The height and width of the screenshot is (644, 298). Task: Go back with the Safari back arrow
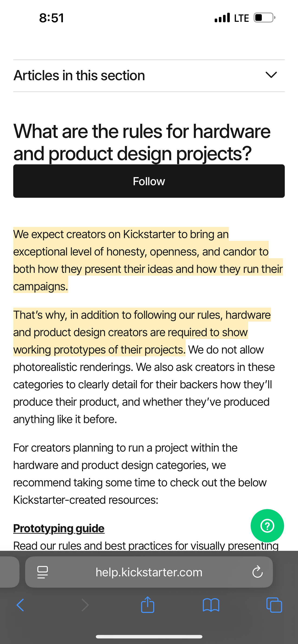20,605
